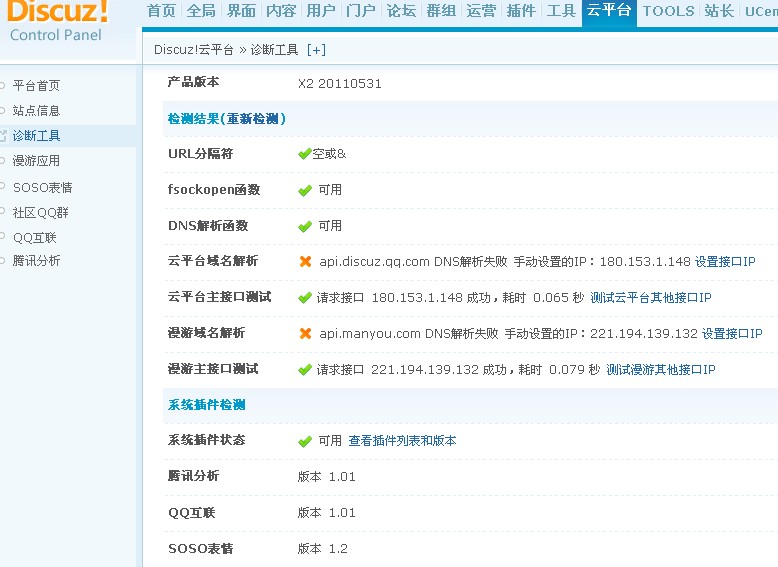
Task: Click the Discuz! Control Panel logo
Action: 57,22
